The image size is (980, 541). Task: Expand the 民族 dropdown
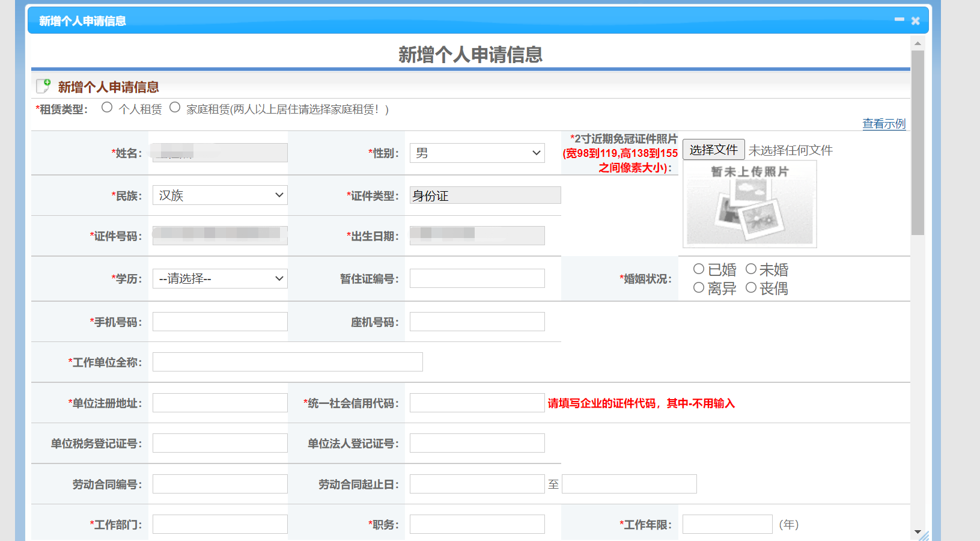click(x=220, y=195)
